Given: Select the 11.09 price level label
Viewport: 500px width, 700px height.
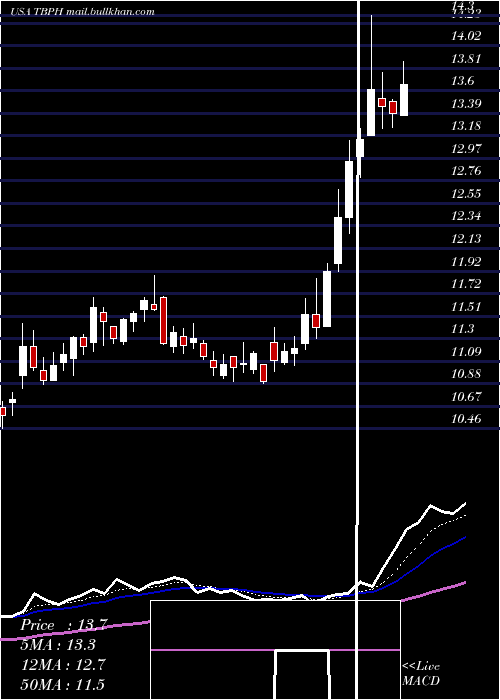Looking at the screenshot, I should (466, 352).
